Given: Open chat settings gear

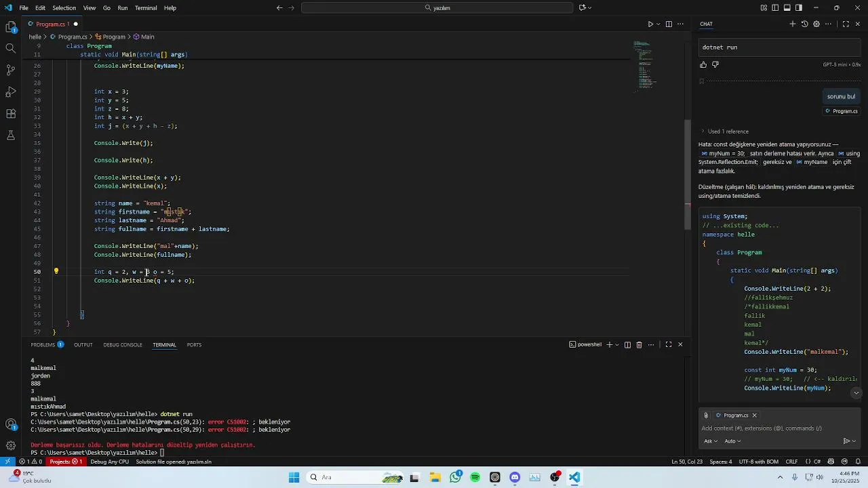Looking at the screenshot, I should (x=816, y=24).
